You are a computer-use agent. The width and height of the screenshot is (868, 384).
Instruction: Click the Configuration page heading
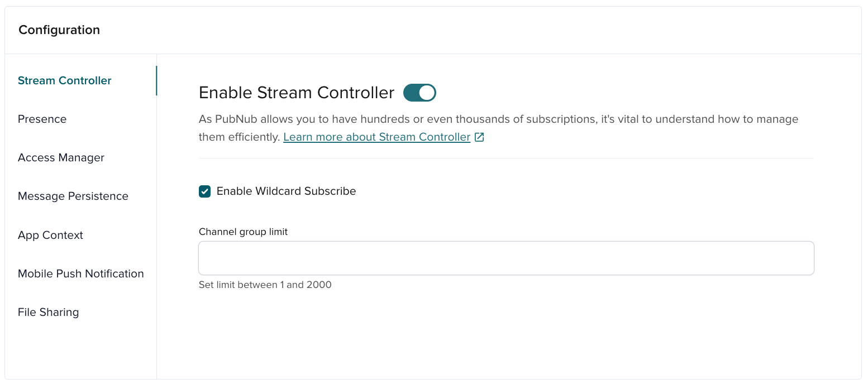[59, 30]
